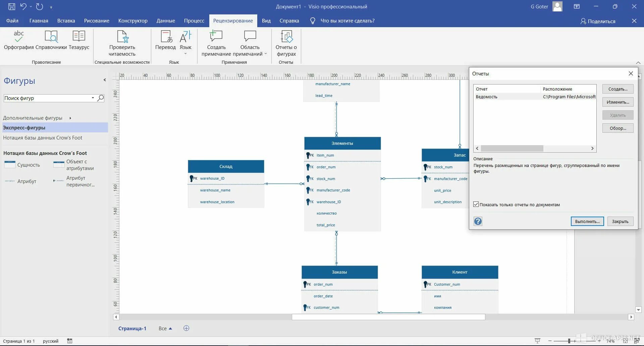Click right arrow of report list scrollbar
644x346 pixels.
592,149
